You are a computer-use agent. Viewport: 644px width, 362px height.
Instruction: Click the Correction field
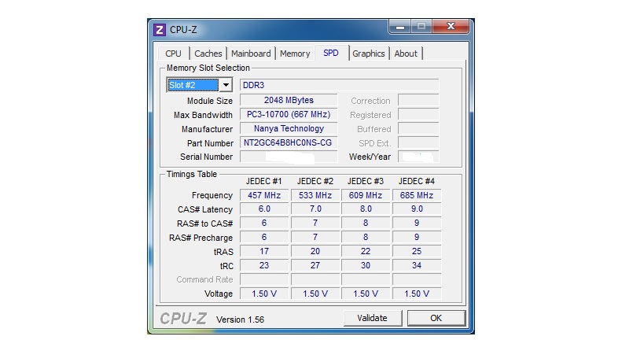pos(418,100)
